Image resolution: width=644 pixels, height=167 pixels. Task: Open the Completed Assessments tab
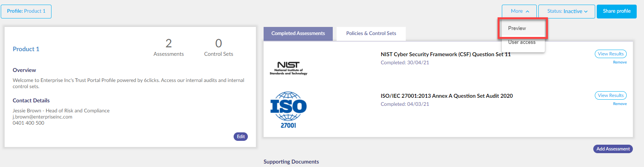click(298, 33)
